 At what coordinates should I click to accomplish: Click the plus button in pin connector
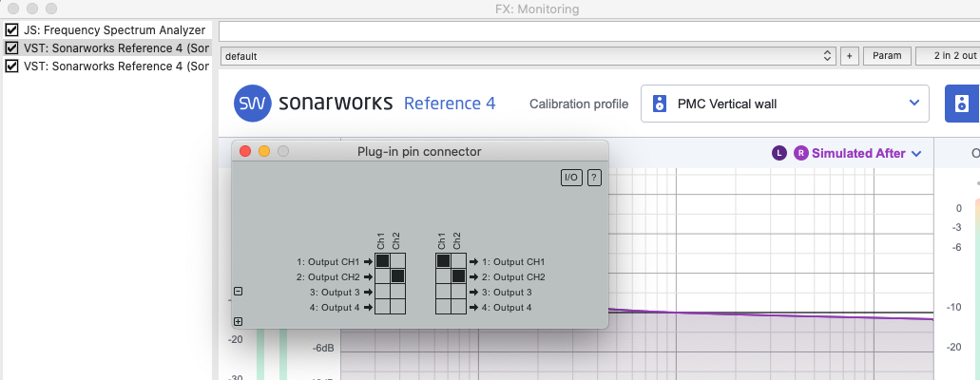pyautogui.click(x=238, y=322)
